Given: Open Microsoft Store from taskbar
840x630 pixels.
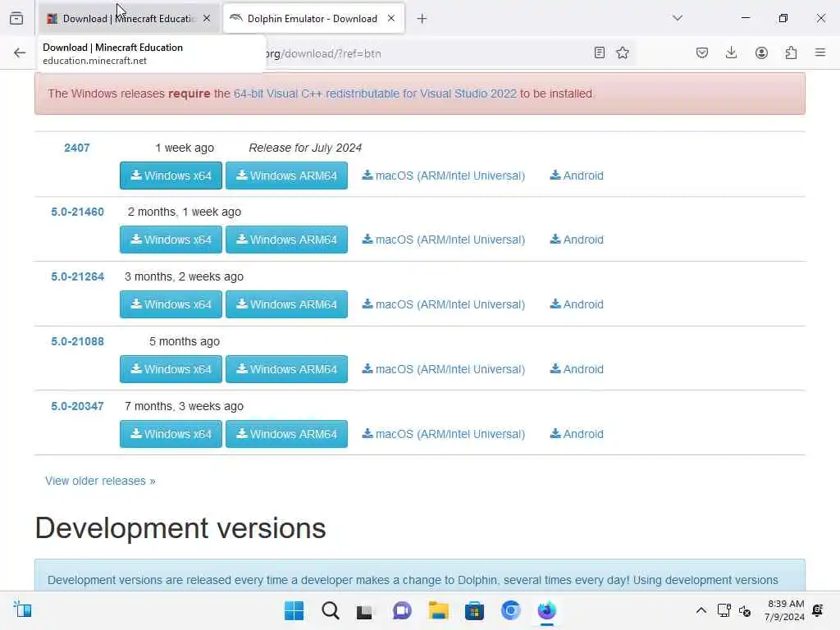Looking at the screenshot, I should pos(474,610).
